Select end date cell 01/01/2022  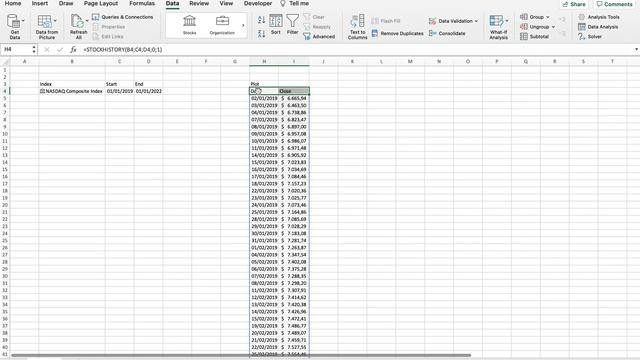149,91
